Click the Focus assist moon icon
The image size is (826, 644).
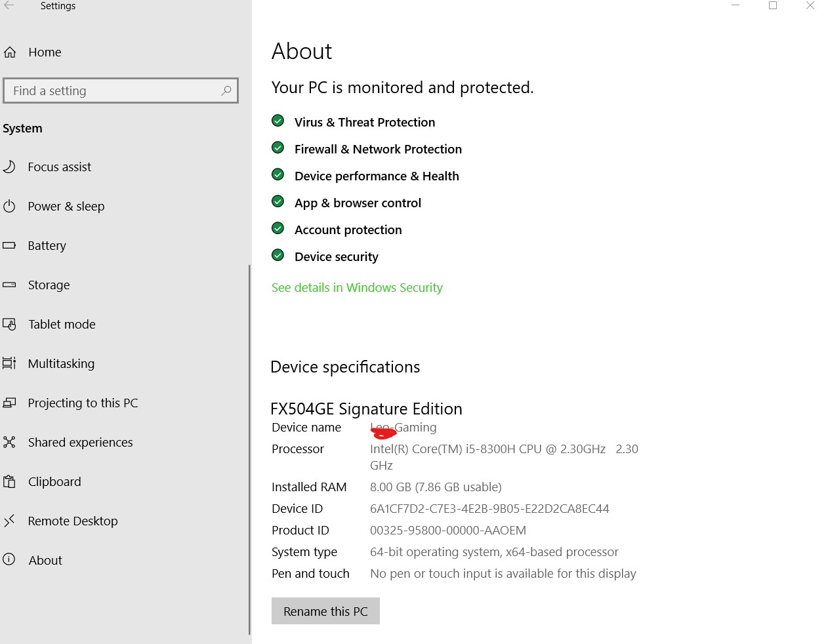(9, 167)
